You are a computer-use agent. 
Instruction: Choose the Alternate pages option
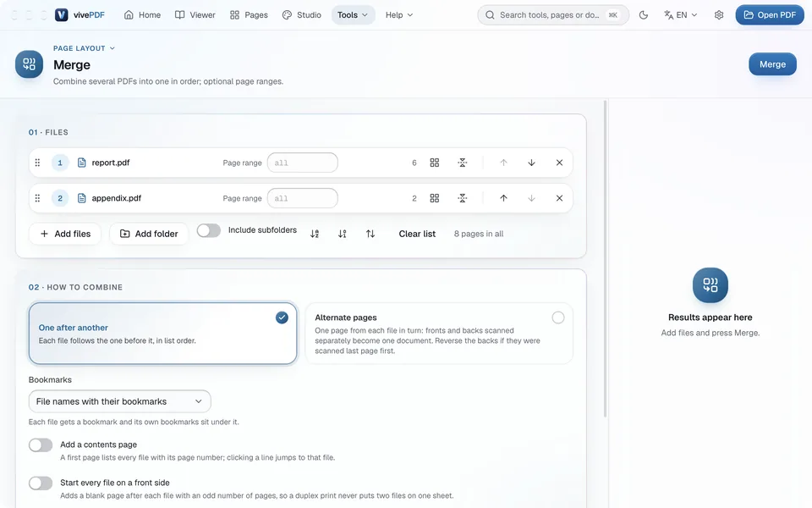coord(439,334)
